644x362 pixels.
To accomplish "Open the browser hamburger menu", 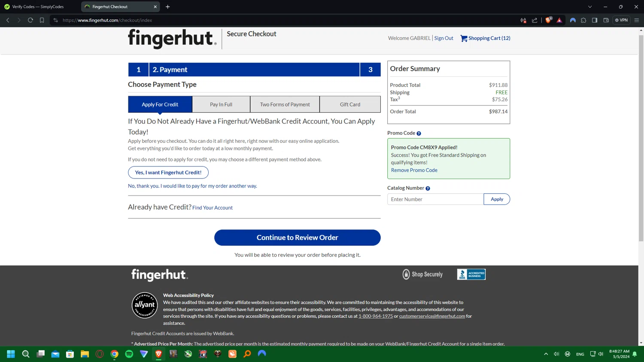I will coord(637,20).
